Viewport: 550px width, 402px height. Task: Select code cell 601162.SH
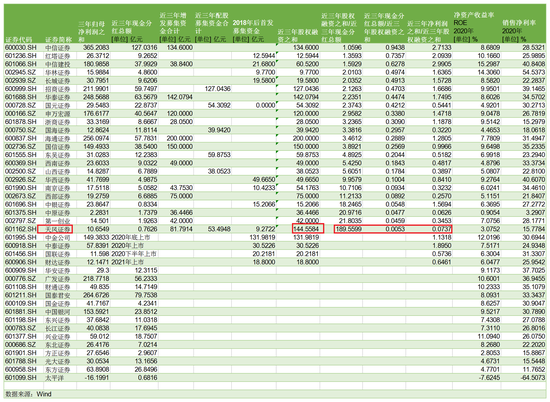point(21,229)
